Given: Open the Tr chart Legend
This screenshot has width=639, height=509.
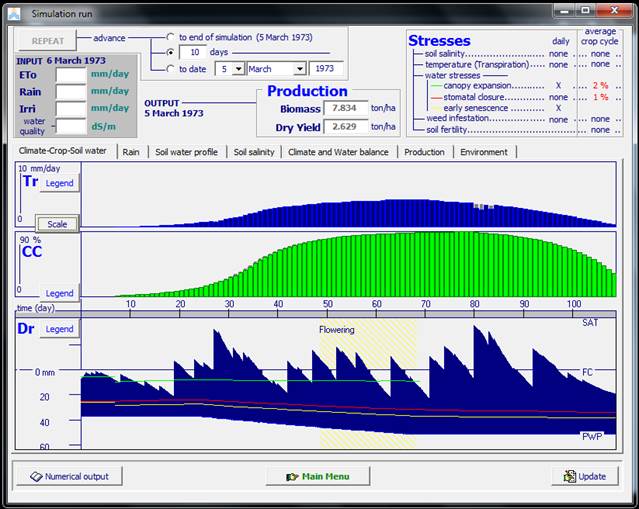Looking at the screenshot, I should click(60, 183).
